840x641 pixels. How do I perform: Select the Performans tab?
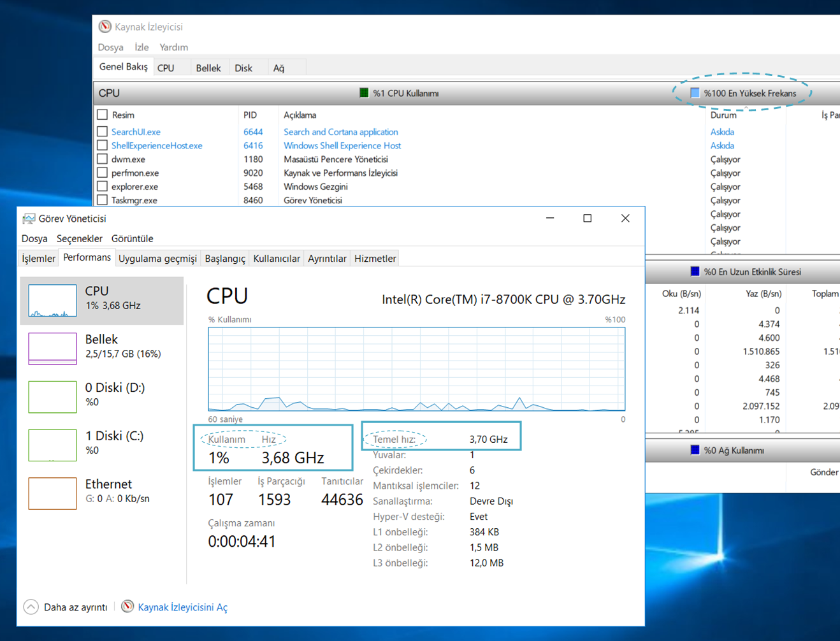[x=87, y=257]
